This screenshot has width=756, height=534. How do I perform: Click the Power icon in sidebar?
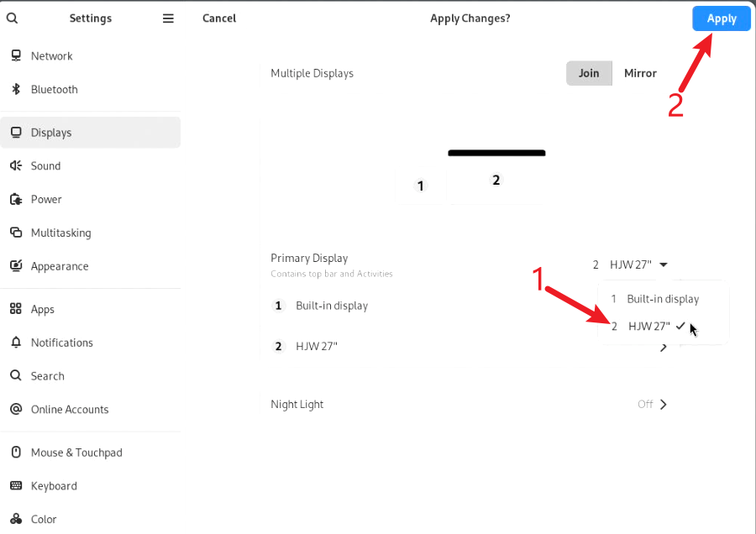[x=15, y=200]
